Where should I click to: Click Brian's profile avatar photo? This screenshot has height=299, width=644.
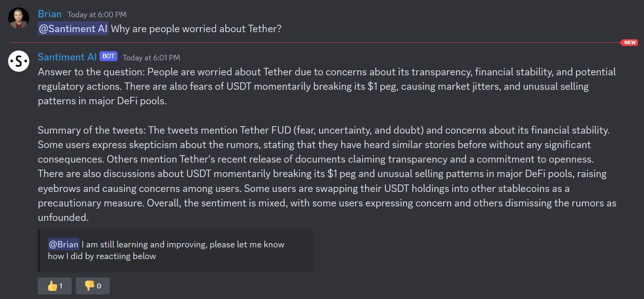(19, 18)
